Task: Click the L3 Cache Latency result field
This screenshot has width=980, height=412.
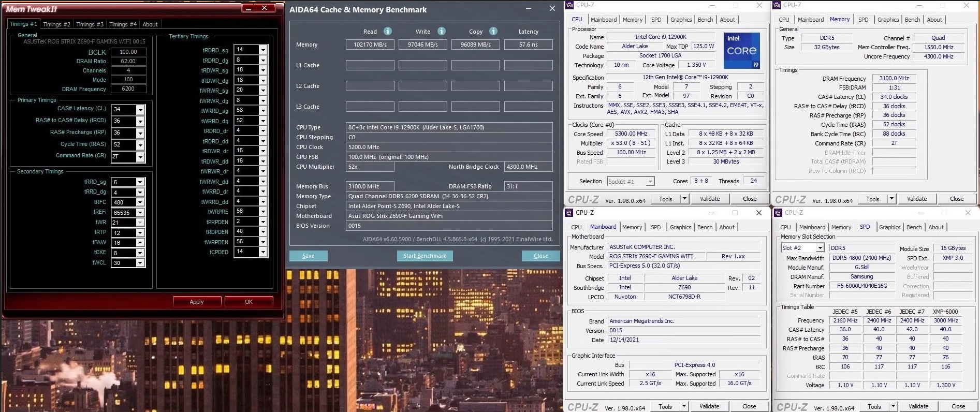Action: coord(528,107)
